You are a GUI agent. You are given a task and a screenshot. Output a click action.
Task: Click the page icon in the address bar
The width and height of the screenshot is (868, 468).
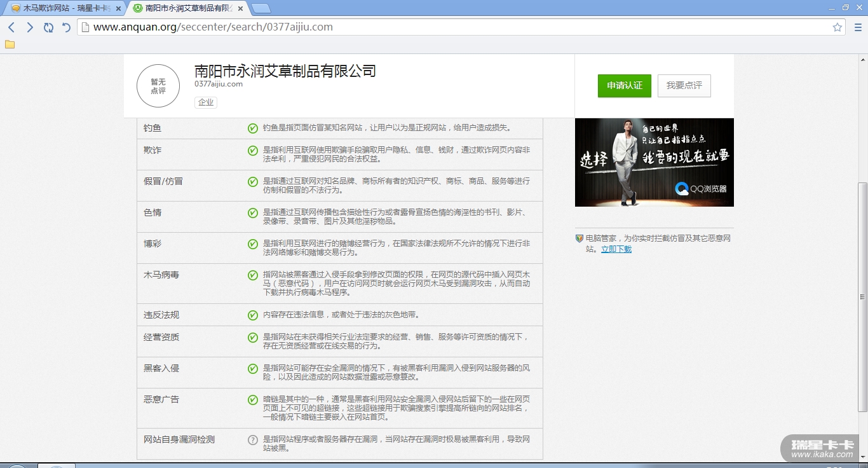tap(86, 27)
